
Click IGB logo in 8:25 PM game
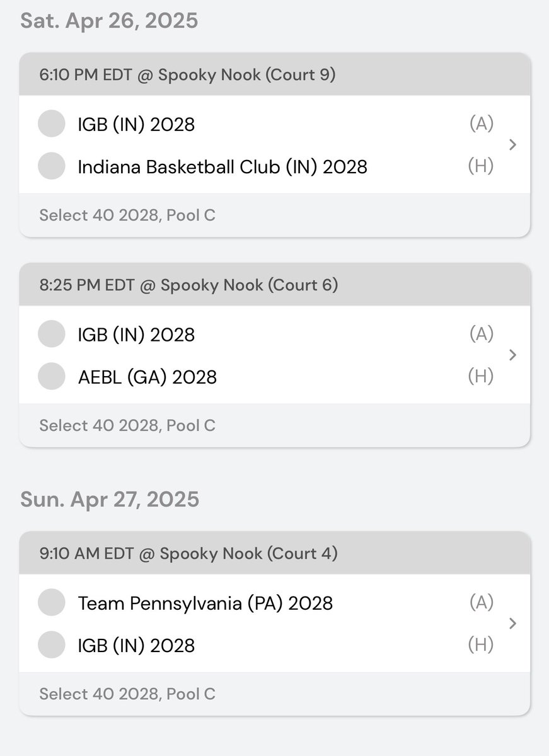[52, 334]
